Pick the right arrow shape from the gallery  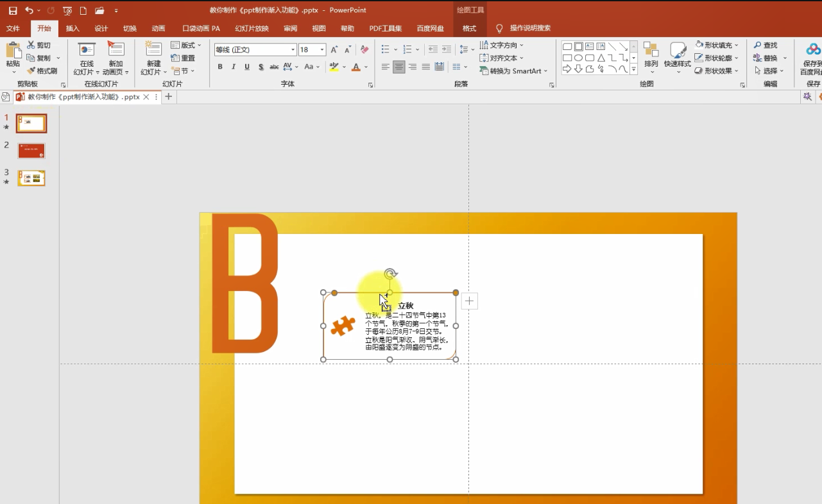point(567,69)
